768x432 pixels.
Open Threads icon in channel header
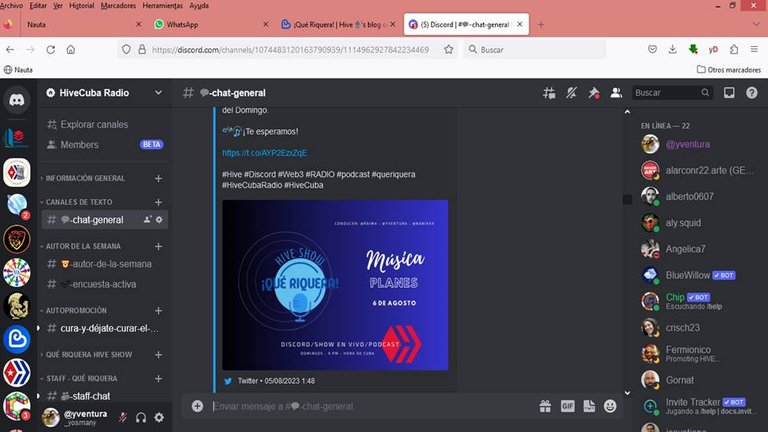549,93
